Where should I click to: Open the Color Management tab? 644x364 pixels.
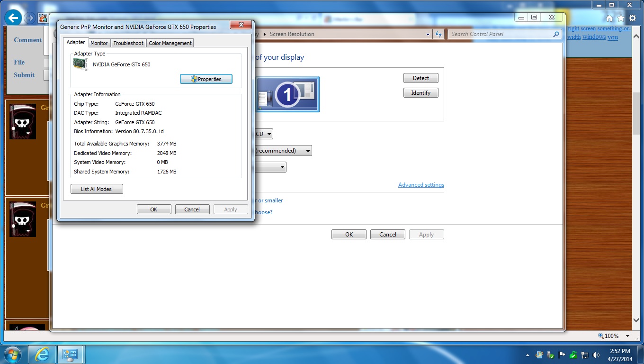point(170,43)
